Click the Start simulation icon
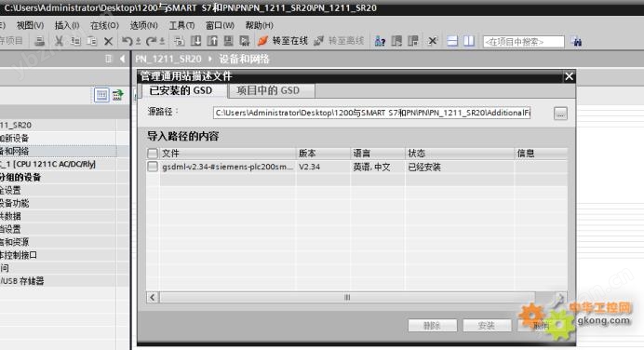The image size is (644, 350). pyautogui.click(x=228, y=41)
